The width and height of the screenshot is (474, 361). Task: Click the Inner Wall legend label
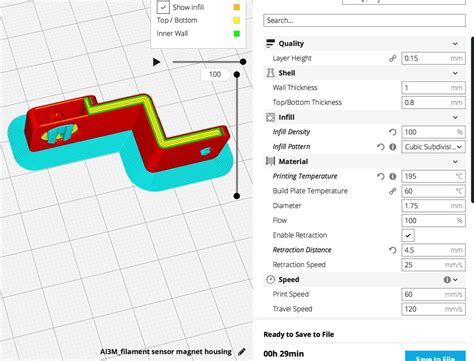172,34
